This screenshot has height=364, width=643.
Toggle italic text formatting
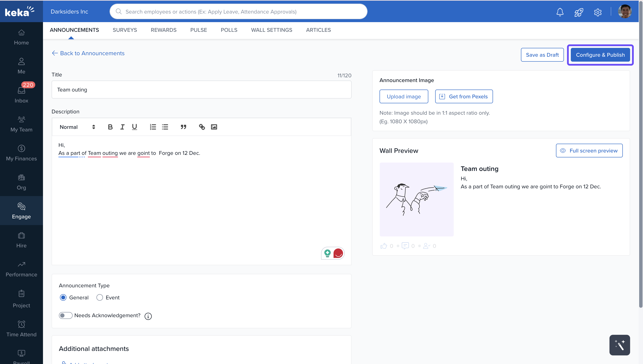click(122, 127)
